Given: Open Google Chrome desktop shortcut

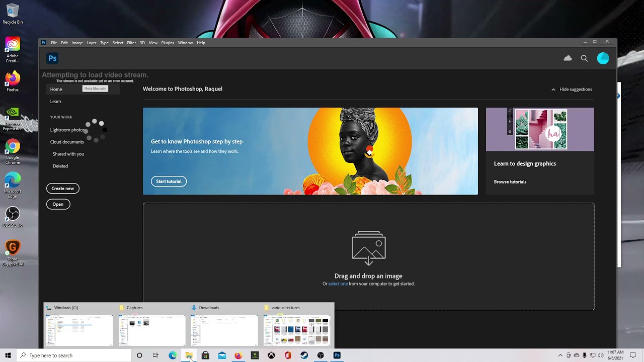Looking at the screenshot, I should pyautogui.click(x=13, y=152).
